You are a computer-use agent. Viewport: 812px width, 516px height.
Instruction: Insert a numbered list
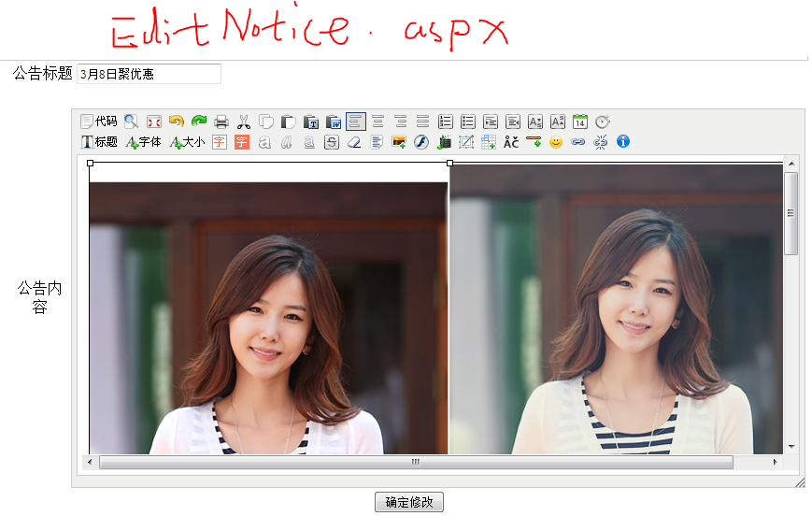tap(446, 122)
